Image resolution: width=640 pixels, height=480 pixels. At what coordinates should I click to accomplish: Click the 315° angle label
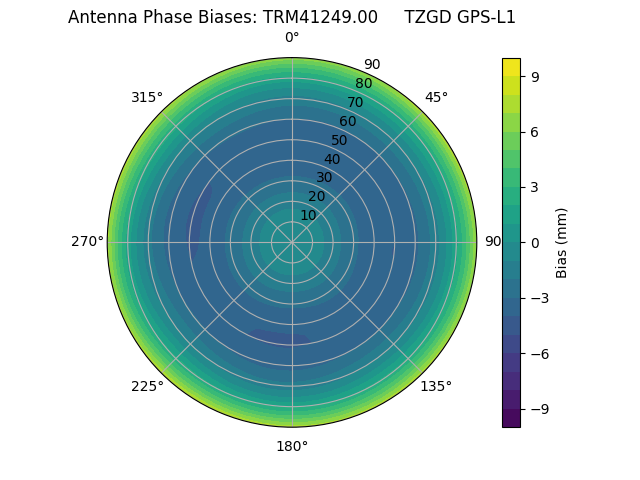(x=147, y=97)
